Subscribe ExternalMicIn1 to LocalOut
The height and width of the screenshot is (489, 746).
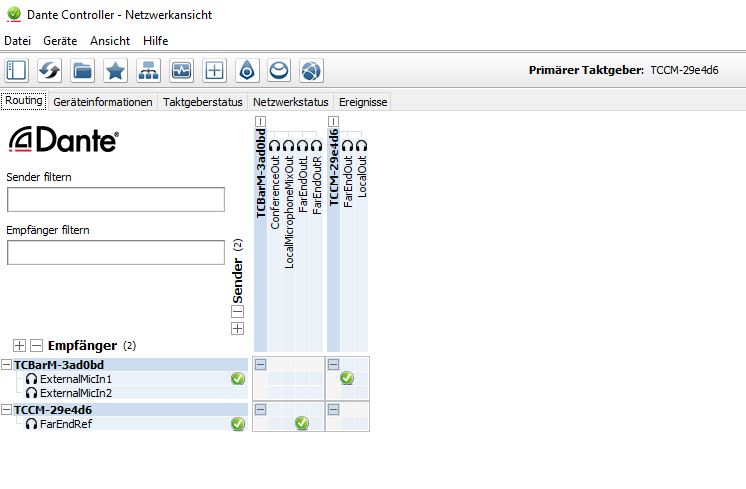click(362, 379)
